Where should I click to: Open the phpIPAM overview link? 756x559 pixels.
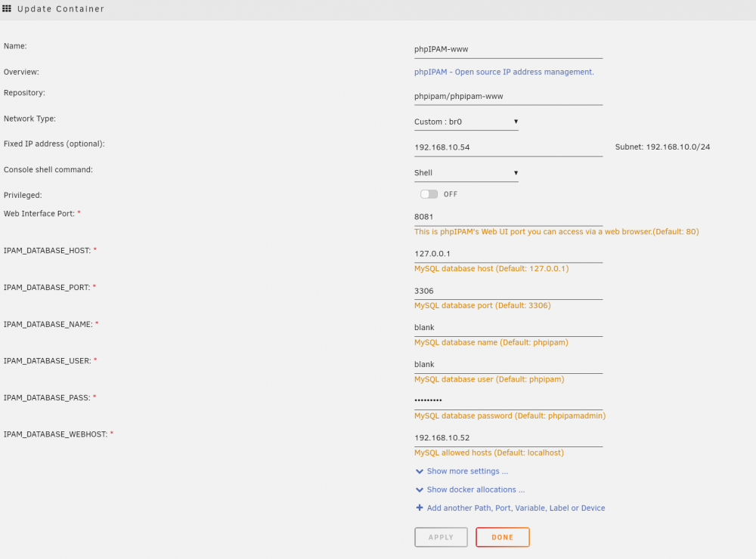[x=503, y=72]
